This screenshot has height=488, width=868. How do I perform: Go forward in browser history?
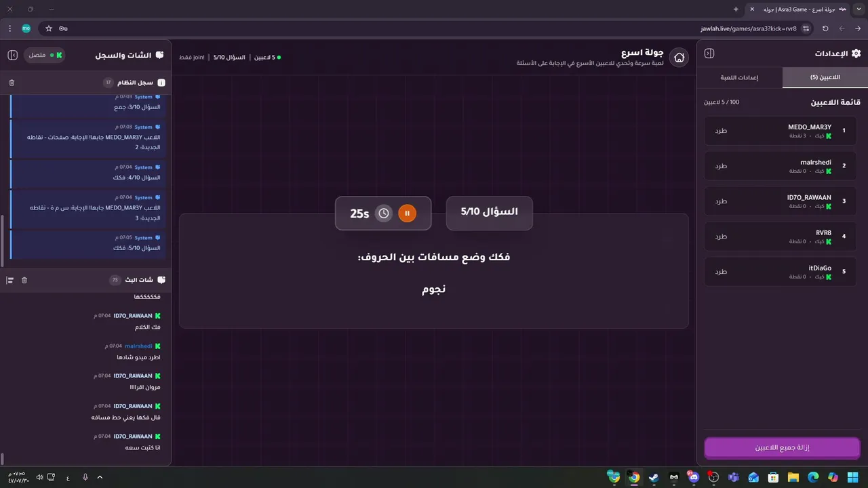click(842, 28)
